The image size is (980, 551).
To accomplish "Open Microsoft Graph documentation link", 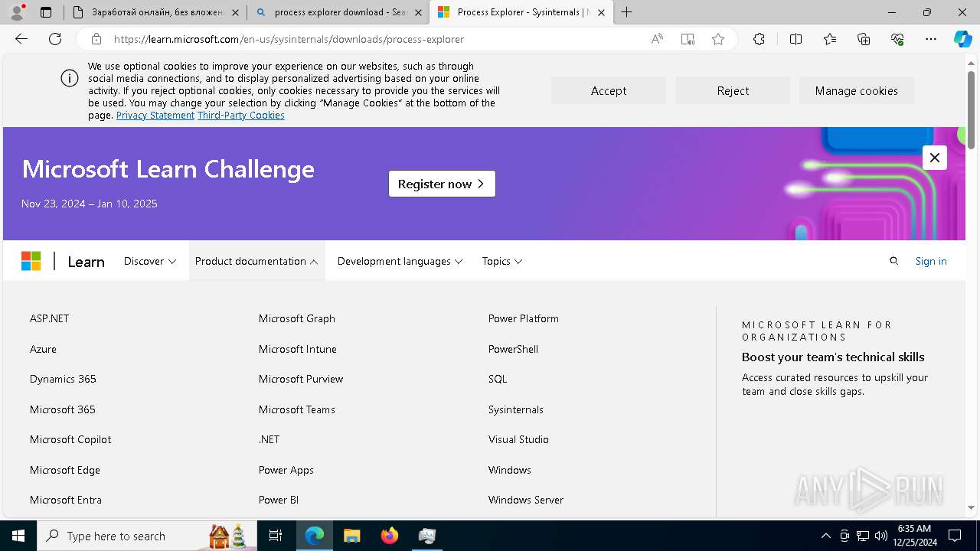I will [297, 318].
